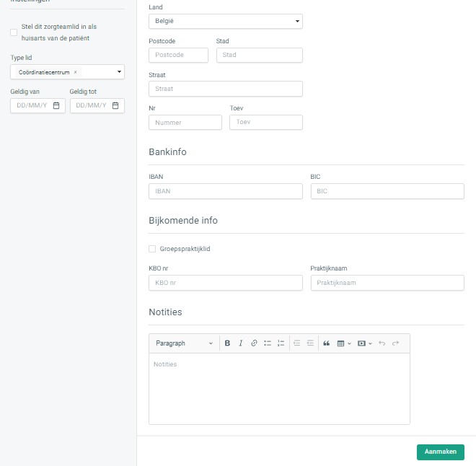The image size is (476, 466).
Task: Open the Paragraph style dropdown
Action: 184,343
